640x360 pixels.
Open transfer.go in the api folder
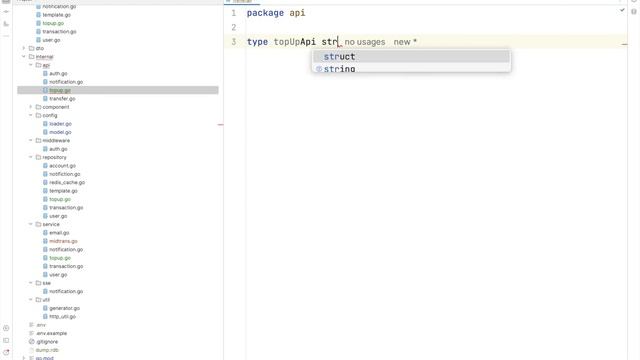[62, 99]
